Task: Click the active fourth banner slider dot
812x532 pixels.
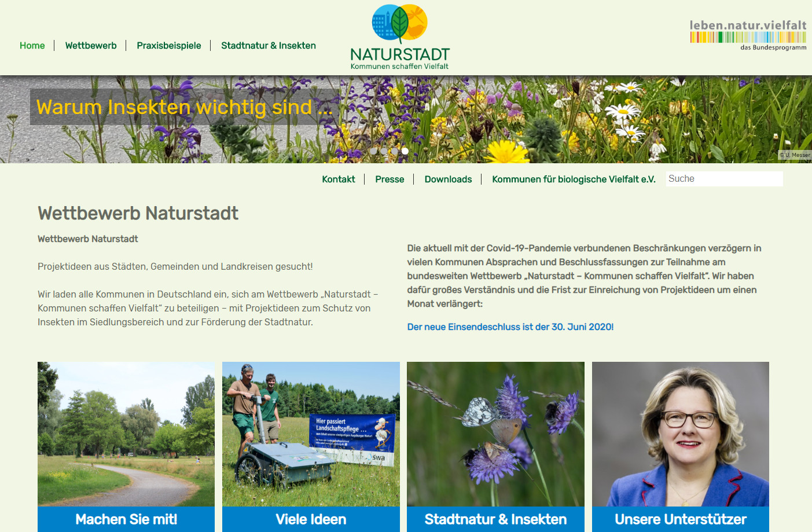Action: coord(405,151)
